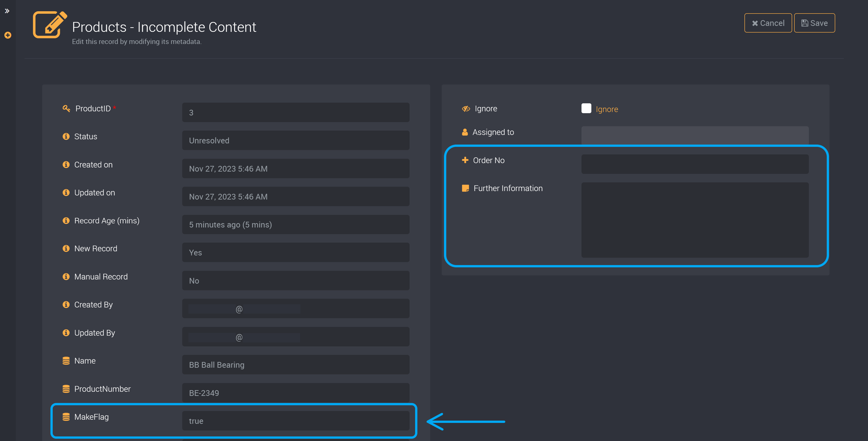The width and height of the screenshot is (868, 441).
Task: Click the Updated By email field
Action: tap(296, 337)
